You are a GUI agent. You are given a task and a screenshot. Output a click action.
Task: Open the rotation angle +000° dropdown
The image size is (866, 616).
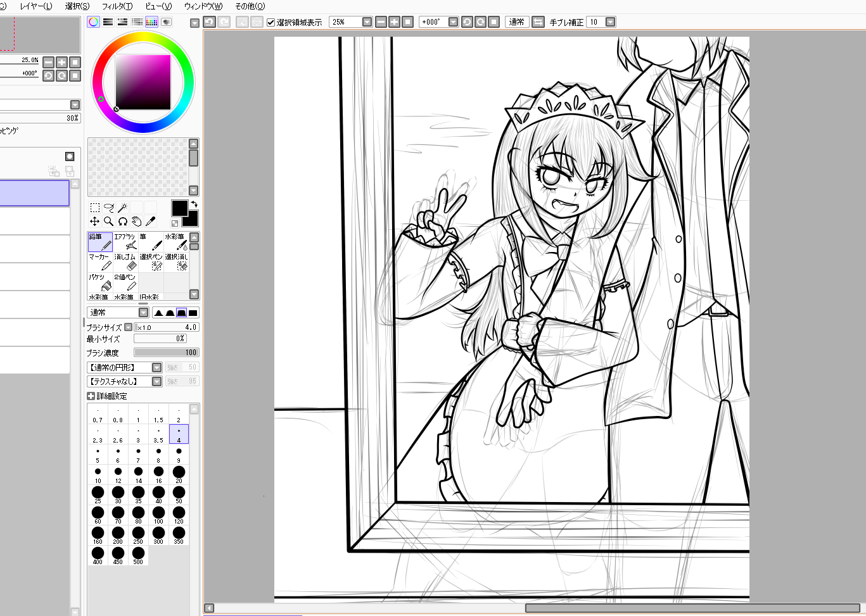[453, 22]
